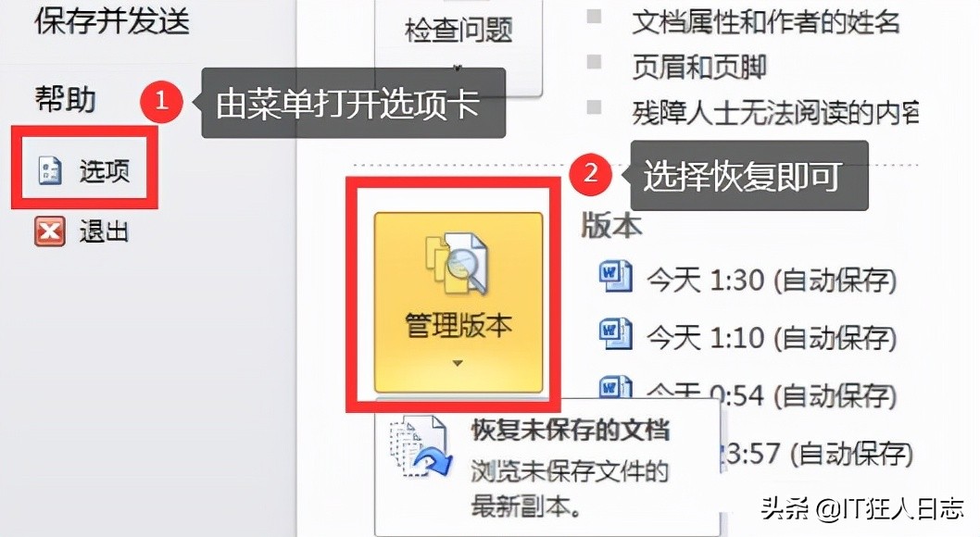Click Word icon for 0:54 autosave version
Image resolution: width=980 pixels, height=537 pixels.
point(615,387)
